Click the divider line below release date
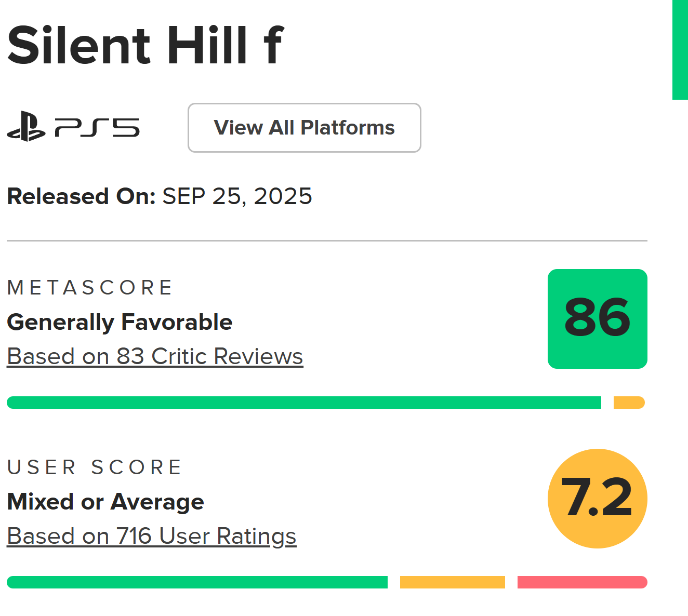This screenshot has height=616, width=688. point(327,241)
